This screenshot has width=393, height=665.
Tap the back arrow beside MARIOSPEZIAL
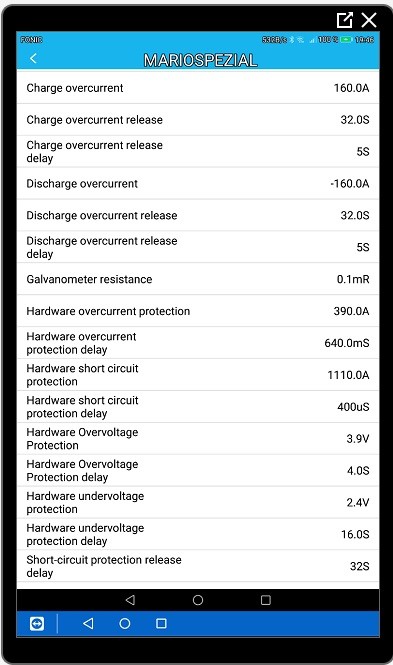point(33,59)
